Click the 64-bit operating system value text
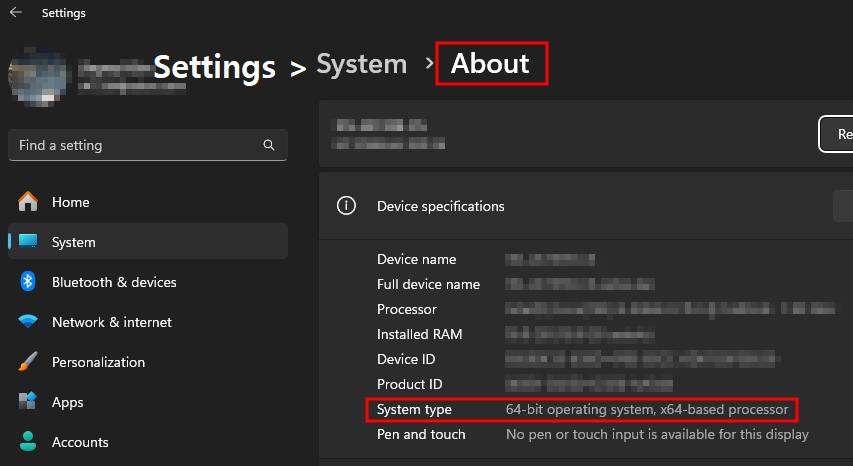This screenshot has height=466, width=853. tap(647, 410)
